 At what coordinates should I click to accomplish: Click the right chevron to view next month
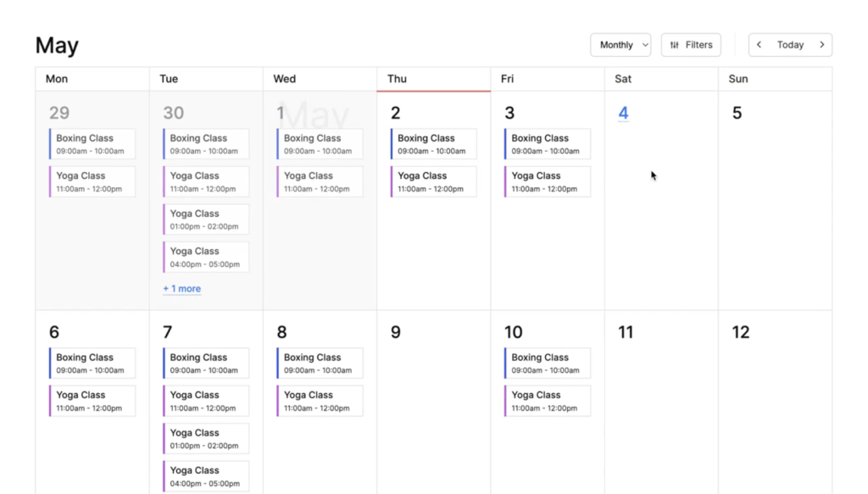pos(821,44)
